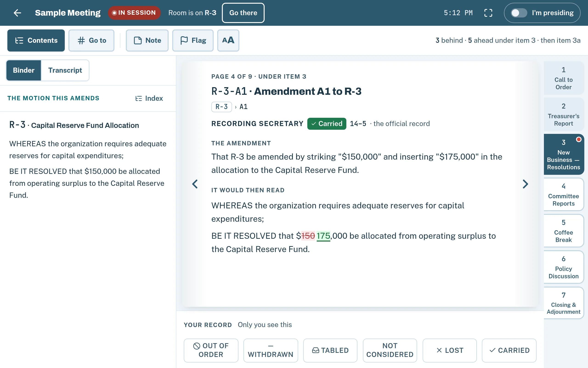588x368 pixels.
Task: Open the Contents panel
Action: coord(36,40)
